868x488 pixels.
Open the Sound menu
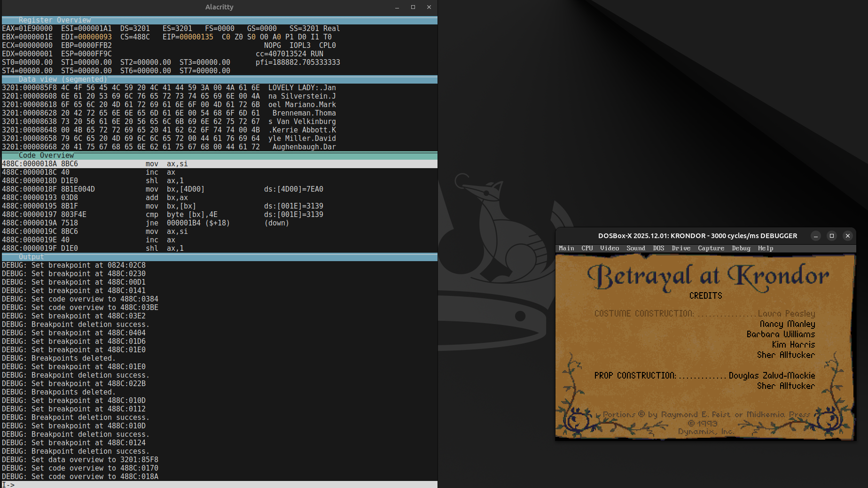tap(635, 248)
